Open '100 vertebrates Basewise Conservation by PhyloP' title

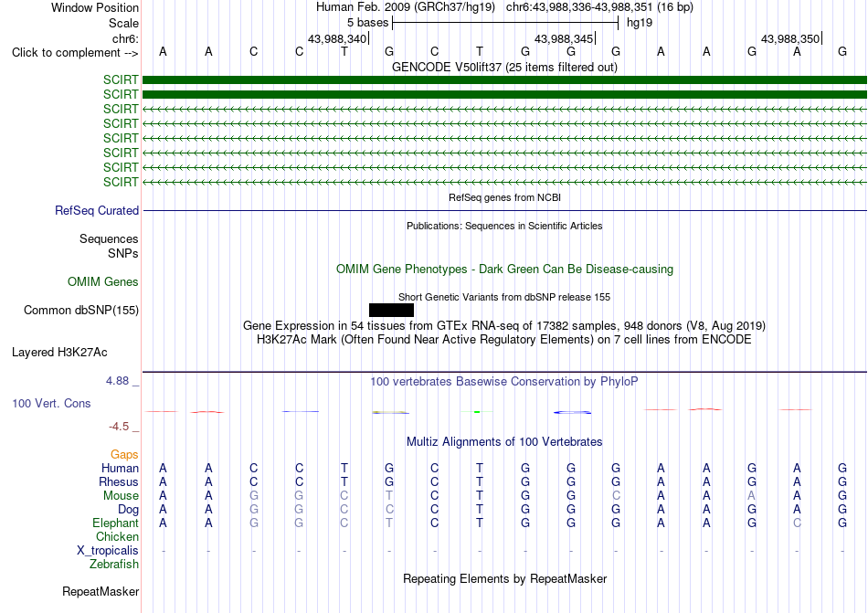tap(504, 381)
